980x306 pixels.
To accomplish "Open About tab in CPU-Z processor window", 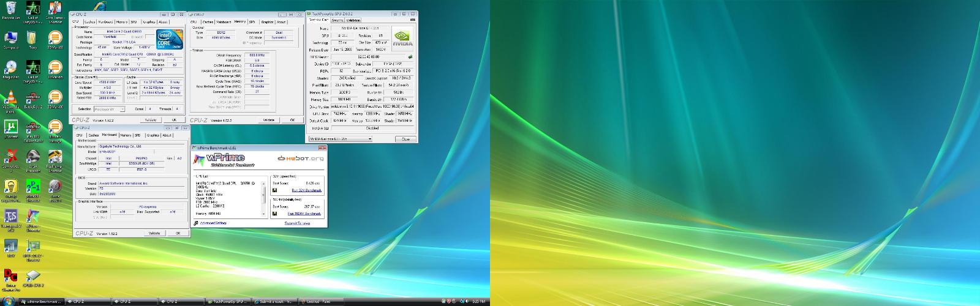I will pos(163,22).
